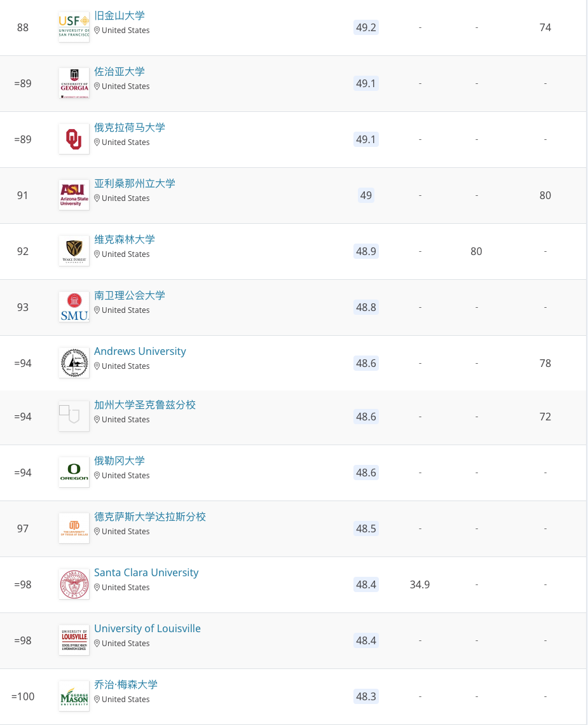Open the 旧金山大学 university link
This screenshot has width=588, height=725.
pyautogui.click(x=120, y=16)
